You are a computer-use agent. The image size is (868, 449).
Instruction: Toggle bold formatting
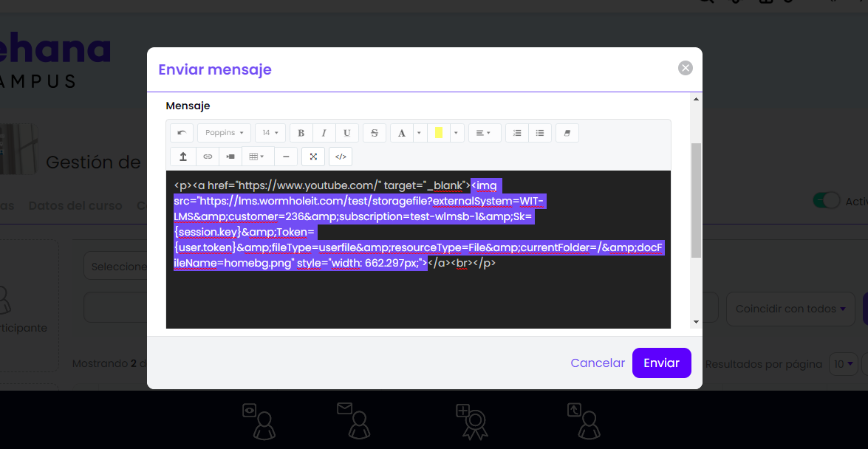301,133
